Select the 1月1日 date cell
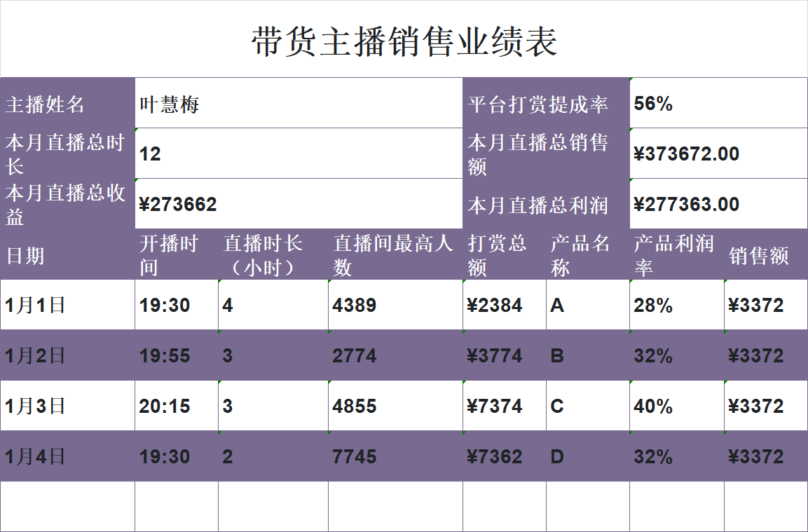 [63, 305]
